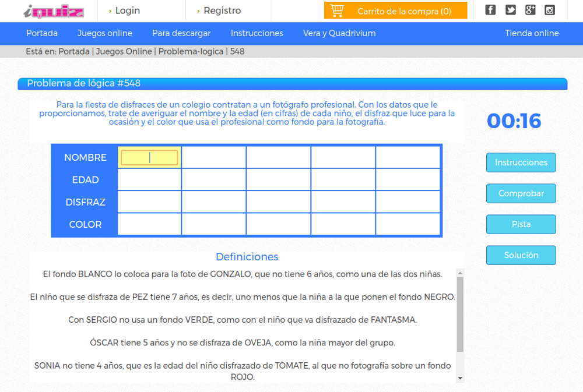Image resolution: width=583 pixels, height=392 pixels.
Task: Click the Definiciones heading
Action: pos(247,257)
